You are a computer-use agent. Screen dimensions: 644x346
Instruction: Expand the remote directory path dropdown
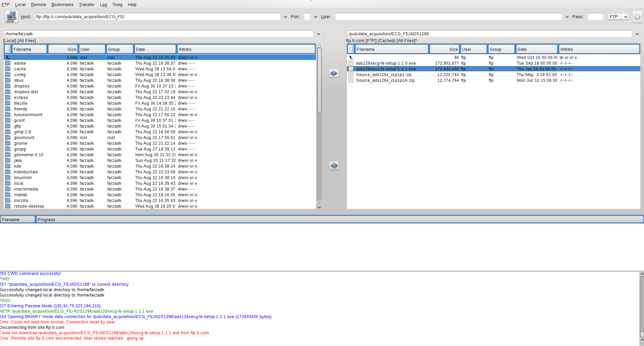tap(637, 34)
